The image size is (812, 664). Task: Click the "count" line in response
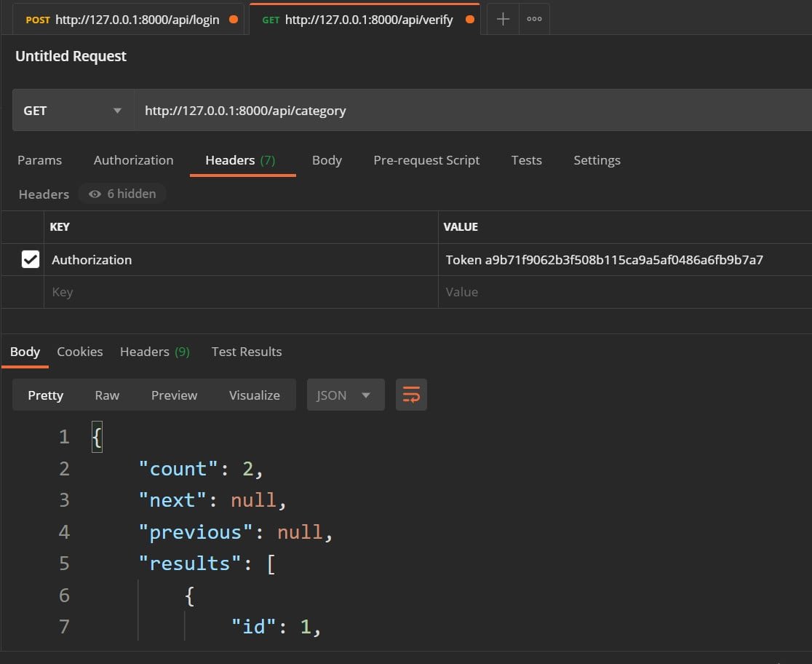(x=201, y=469)
